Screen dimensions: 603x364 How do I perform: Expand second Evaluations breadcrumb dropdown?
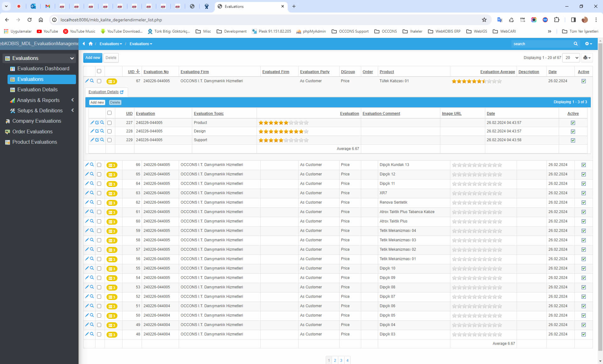[141, 44]
